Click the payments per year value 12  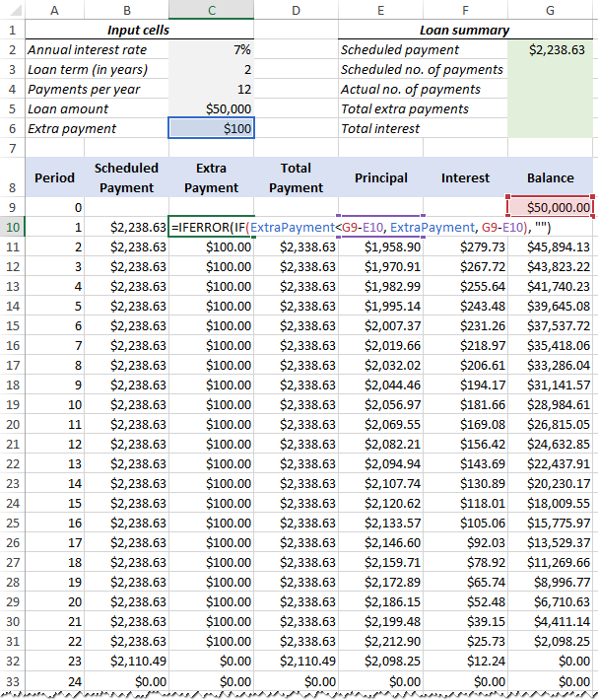click(x=211, y=89)
